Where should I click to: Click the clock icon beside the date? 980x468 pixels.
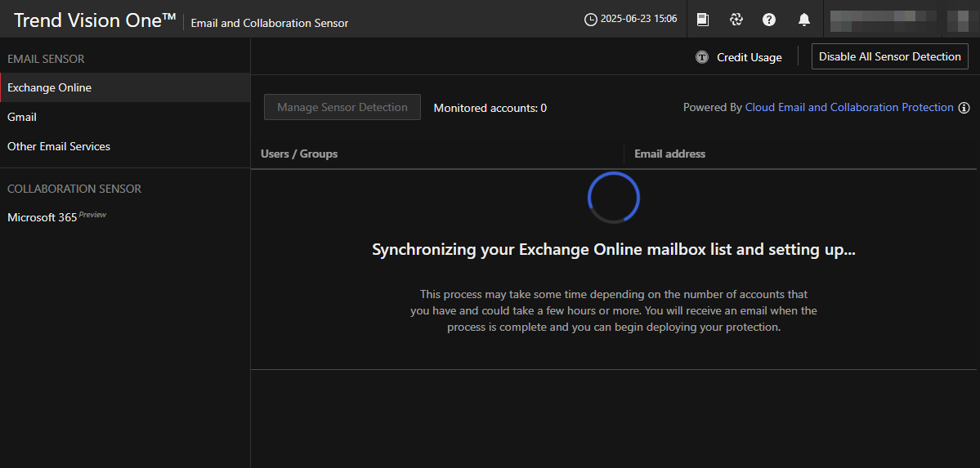pyautogui.click(x=591, y=20)
